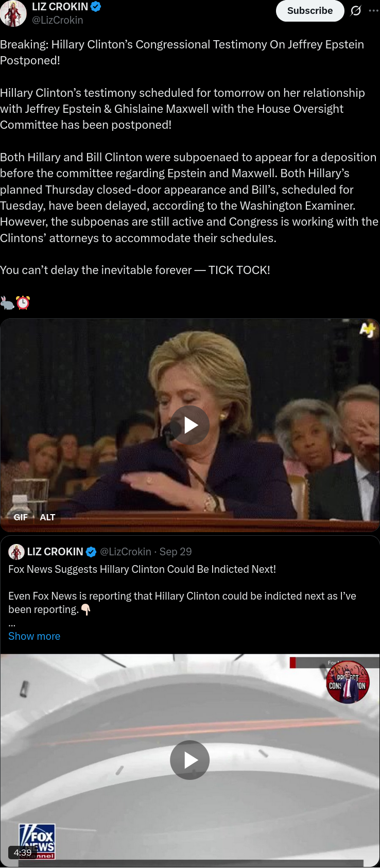Show the ALT description of the GIF
Image resolution: width=380 pixels, height=868 pixels.
point(47,517)
